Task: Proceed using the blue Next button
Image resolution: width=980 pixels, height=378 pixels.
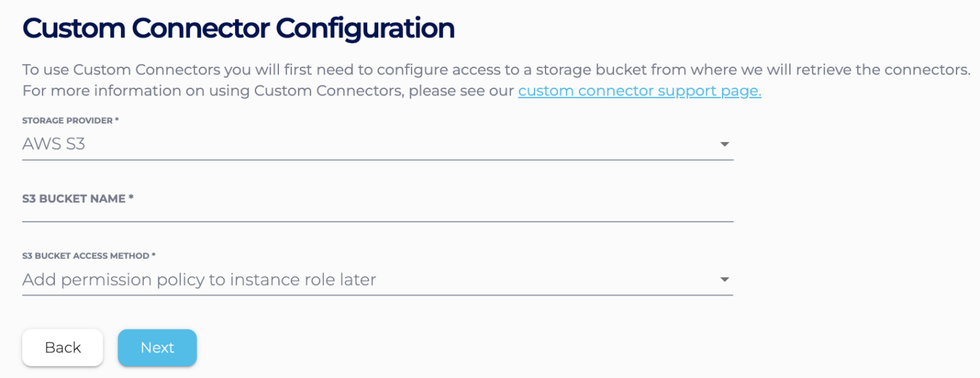Action: [x=157, y=347]
